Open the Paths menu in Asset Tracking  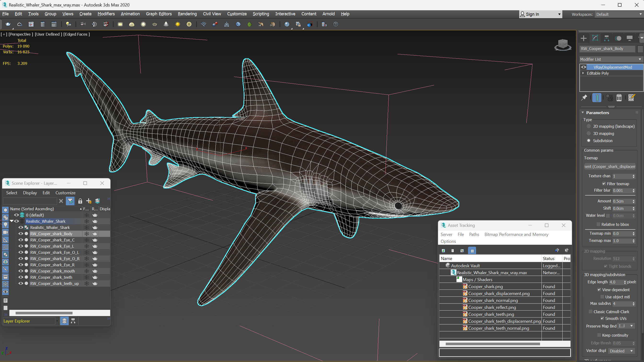click(474, 234)
